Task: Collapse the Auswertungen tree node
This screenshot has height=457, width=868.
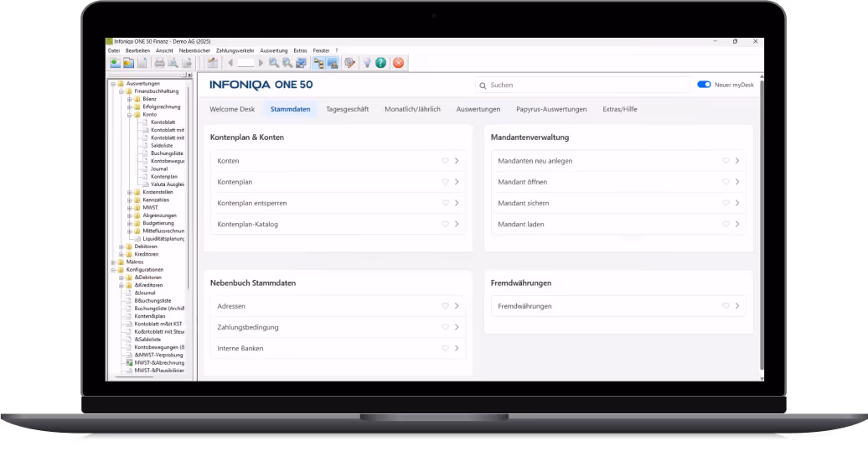Action: coord(113,84)
